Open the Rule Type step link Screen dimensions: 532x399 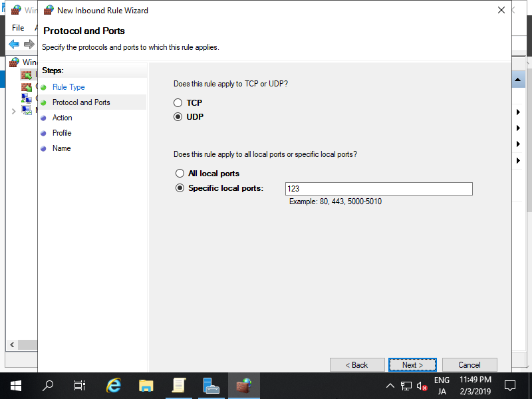click(68, 87)
